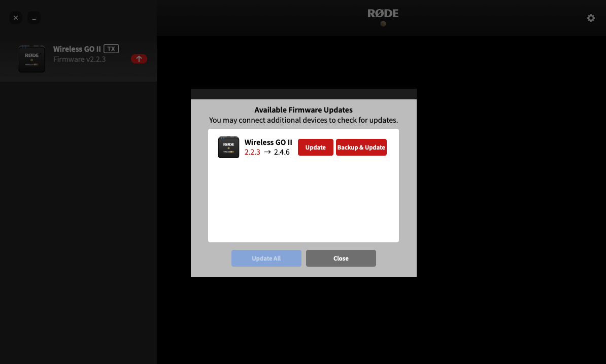Close the Available Firmware Updates dialog
606x364 pixels.
341,258
